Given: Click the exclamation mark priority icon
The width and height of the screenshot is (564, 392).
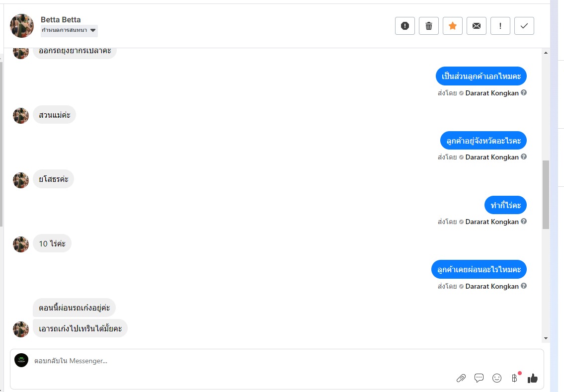Looking at the screenshot, I should [500, 26].
